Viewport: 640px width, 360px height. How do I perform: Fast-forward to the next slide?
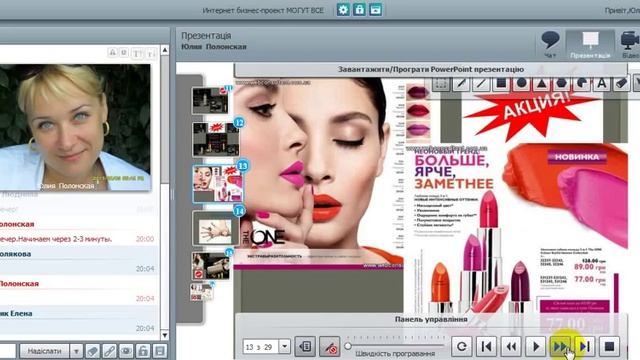pyautogui.click(x=560, y=347)
